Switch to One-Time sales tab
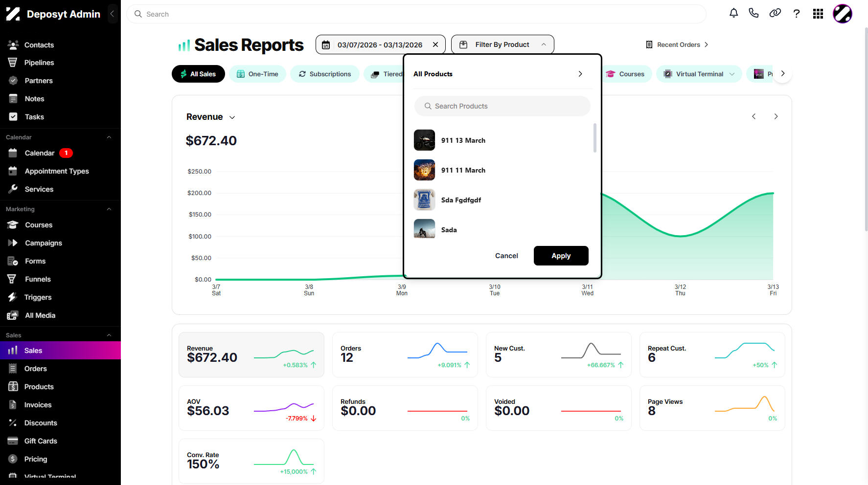Screen dimensions: 868x485 [257, 74]
